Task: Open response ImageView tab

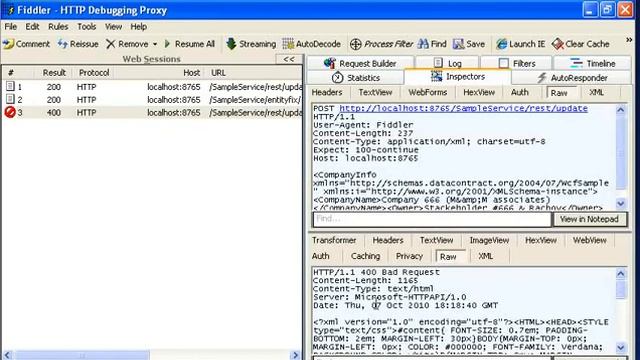Action: [489, 240]
